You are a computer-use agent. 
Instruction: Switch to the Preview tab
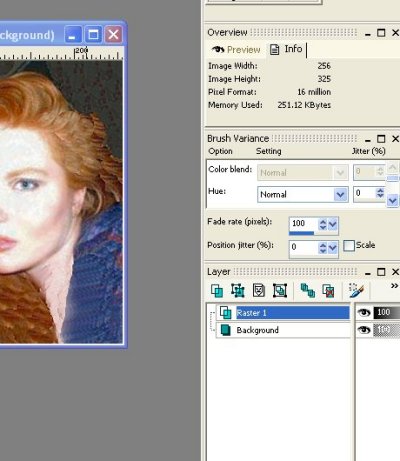(236, 50)
